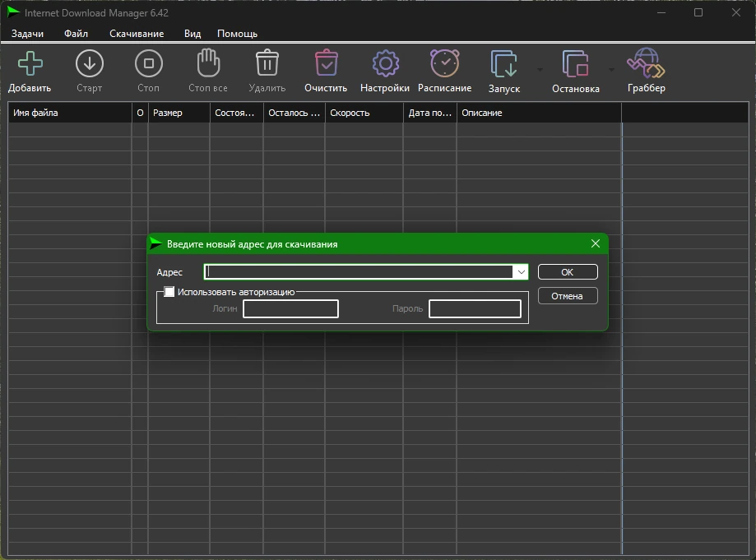Click the Осталось ... column header
Viewport: 756px width, 560px height.
pyautogui.click(x=295, y=113)
